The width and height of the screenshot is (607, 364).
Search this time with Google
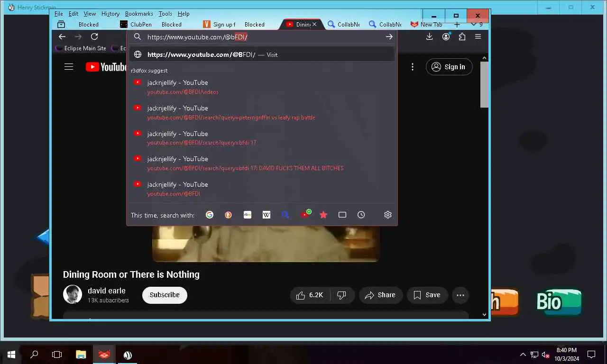[x=210, y=215]
